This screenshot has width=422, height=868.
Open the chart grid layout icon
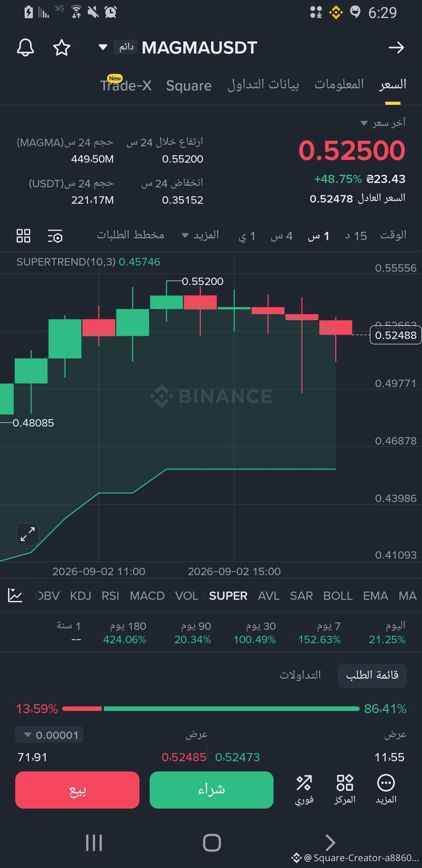[23, 236]
